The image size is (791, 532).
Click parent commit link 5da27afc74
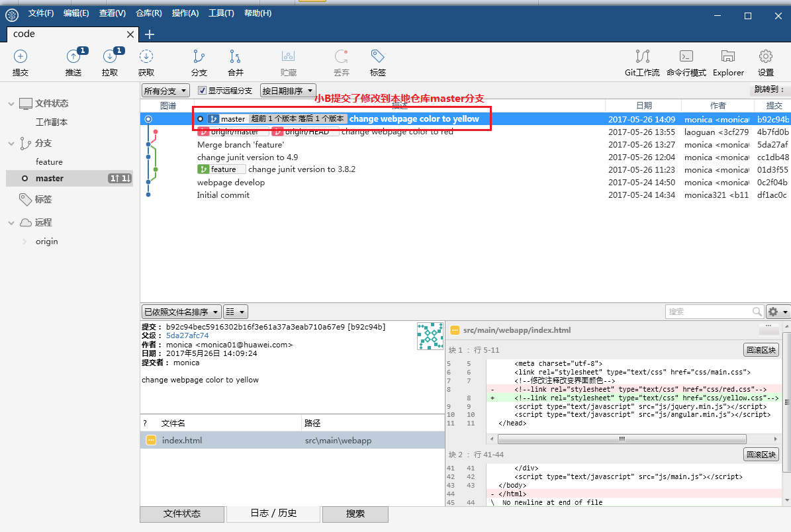click(x=187, y=336)
